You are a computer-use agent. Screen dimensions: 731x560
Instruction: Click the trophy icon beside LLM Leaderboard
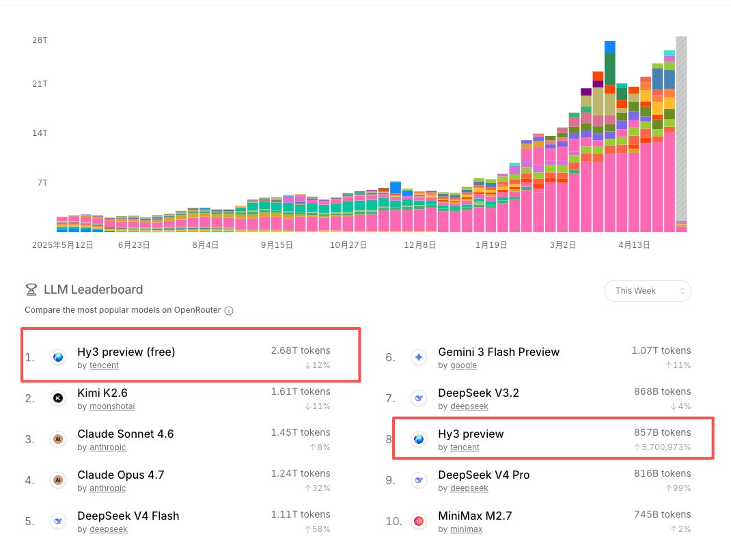[x=31, y=290]
